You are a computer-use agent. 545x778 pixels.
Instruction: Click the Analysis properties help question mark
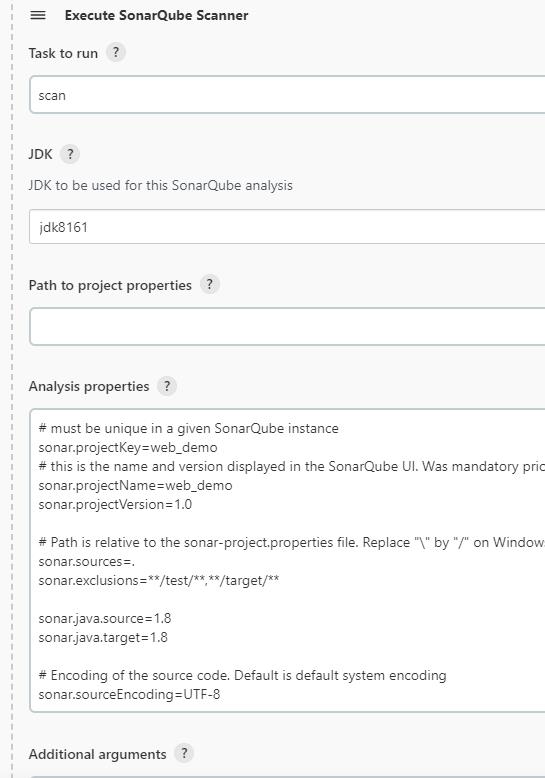coord(167,386)
